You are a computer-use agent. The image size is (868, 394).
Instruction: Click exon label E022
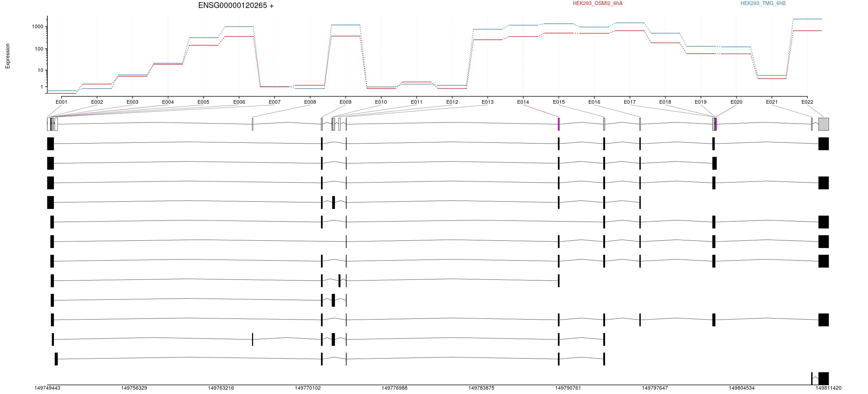[807, 102]
